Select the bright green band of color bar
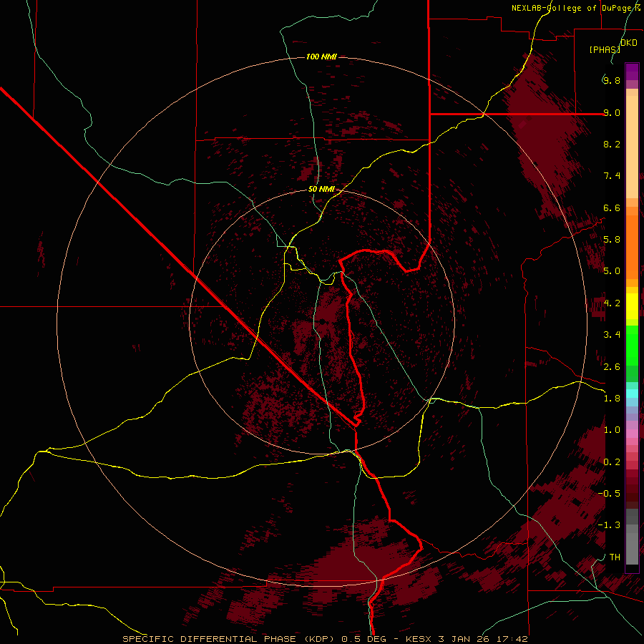This screenshot has height=644, width=644. click(x=632, y=346)
